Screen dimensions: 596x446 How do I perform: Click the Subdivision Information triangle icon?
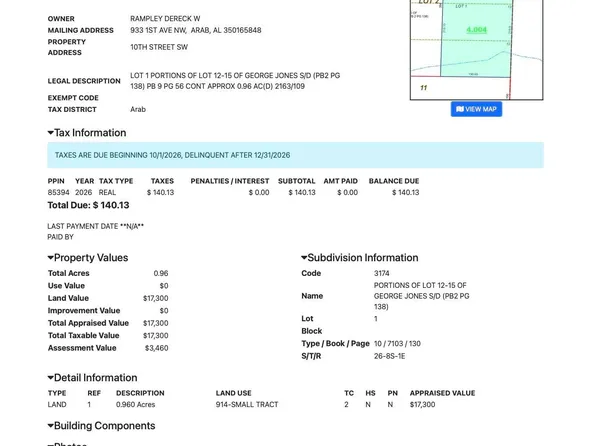pos(304,258)
